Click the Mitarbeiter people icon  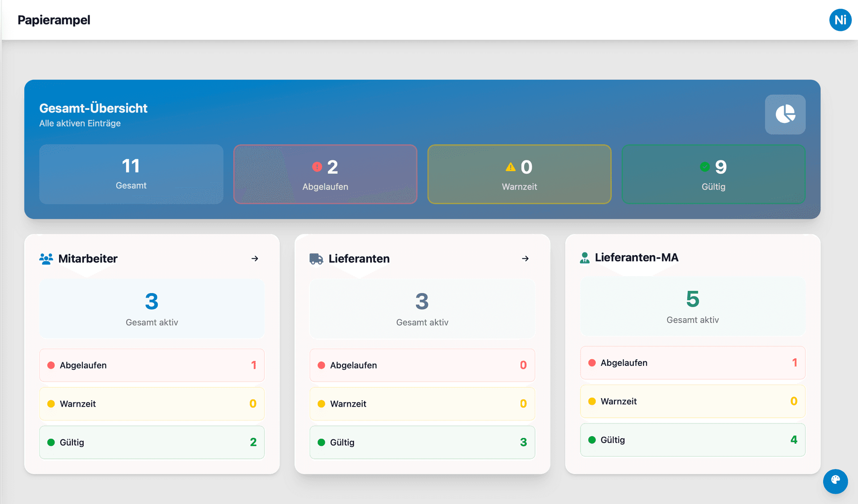pyautogui.click(x=46, y=258)
